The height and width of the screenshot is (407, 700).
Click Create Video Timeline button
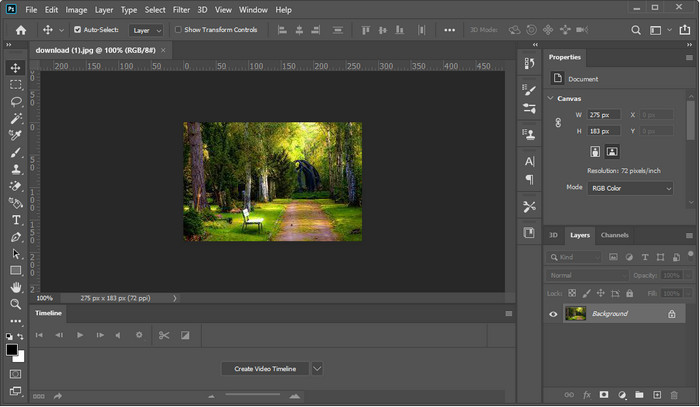pos(265,369)
